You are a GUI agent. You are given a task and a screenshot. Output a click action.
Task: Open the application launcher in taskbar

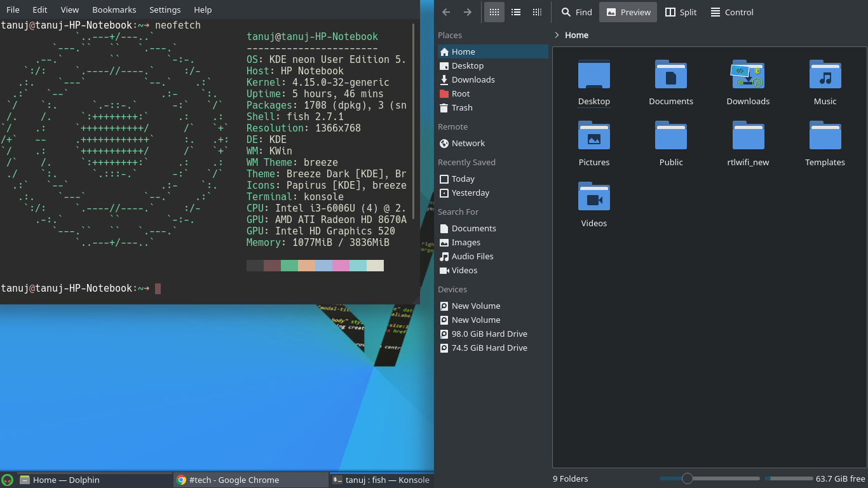pos(7,480)
